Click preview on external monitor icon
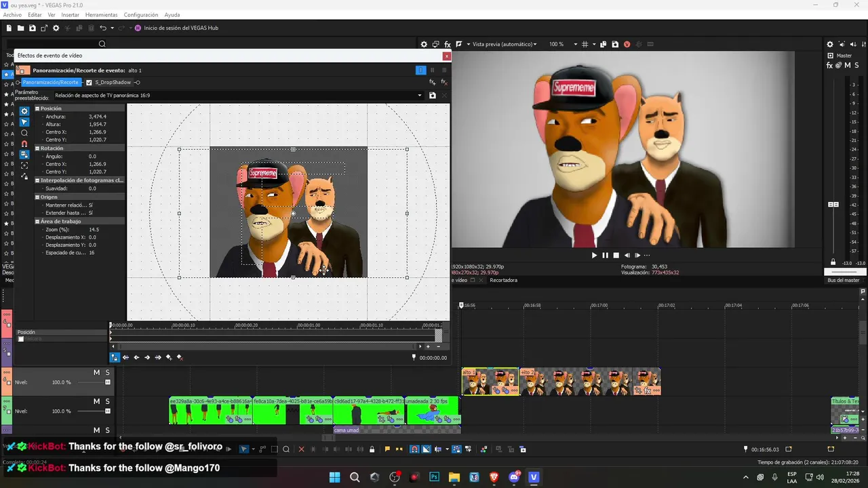Viewport: 868px width, 488px height. click(435, 44)
